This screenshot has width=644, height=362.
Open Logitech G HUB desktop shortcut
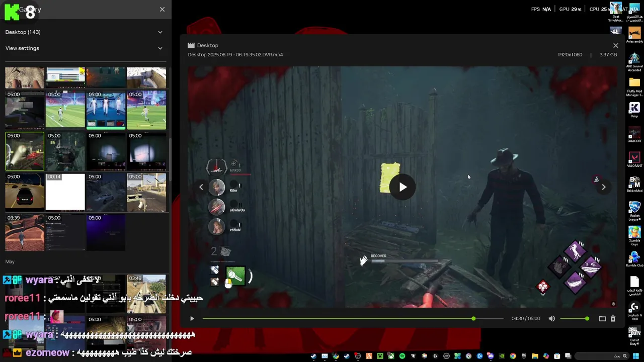tap(634, 311)
